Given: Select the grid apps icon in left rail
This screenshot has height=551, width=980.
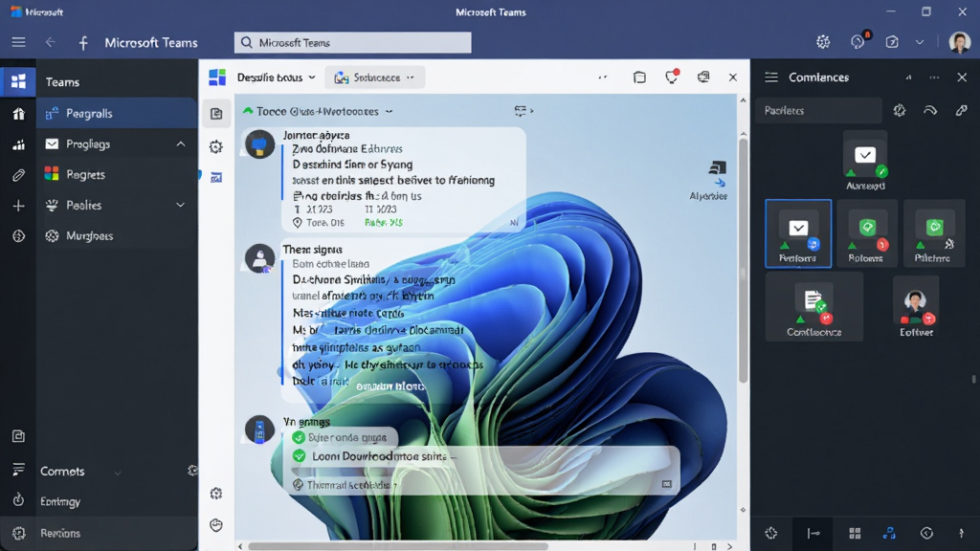Looking at the screenshot, I should (18, 81).
